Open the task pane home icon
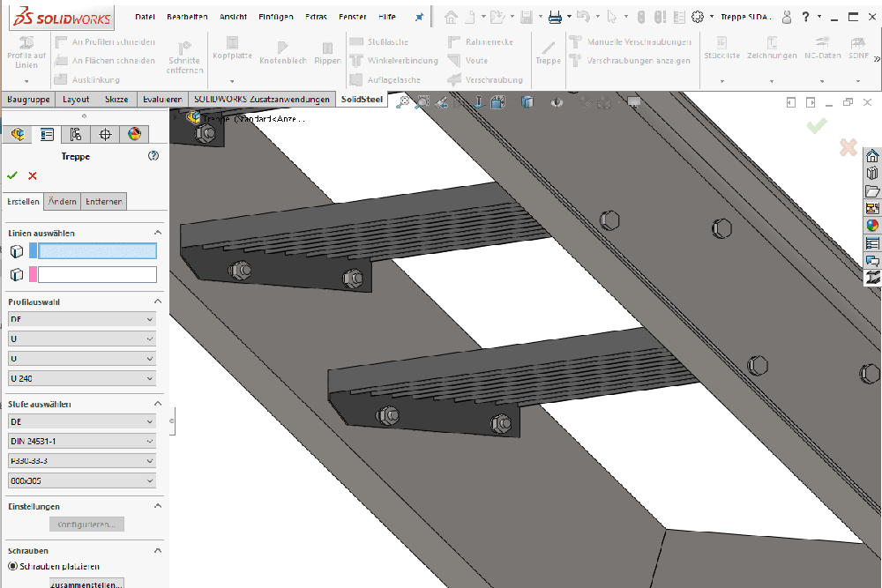The image size is (882, 588). click(x=872, y=156)
